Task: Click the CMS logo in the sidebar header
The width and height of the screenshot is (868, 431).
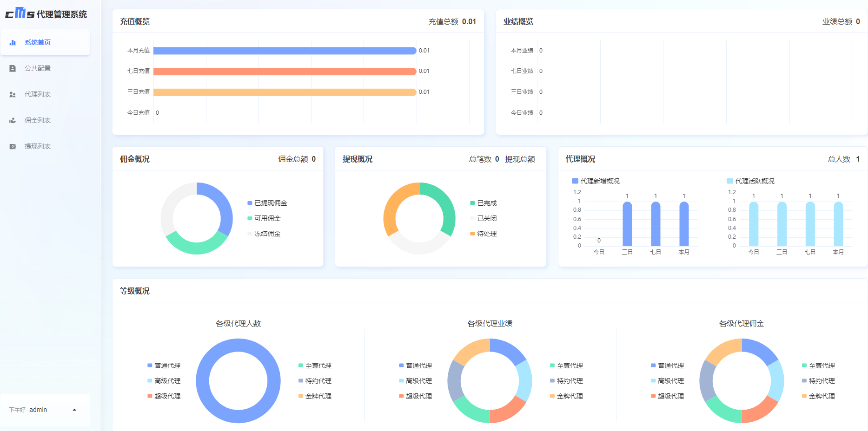Action: (x=20, y=13)
